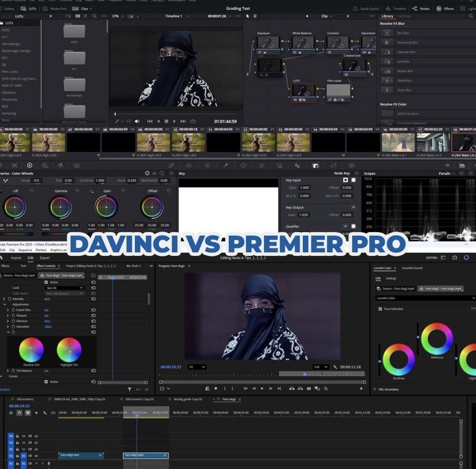Select Film Looks in the LUTs list

pyautogui.click(x=10, y=71)
